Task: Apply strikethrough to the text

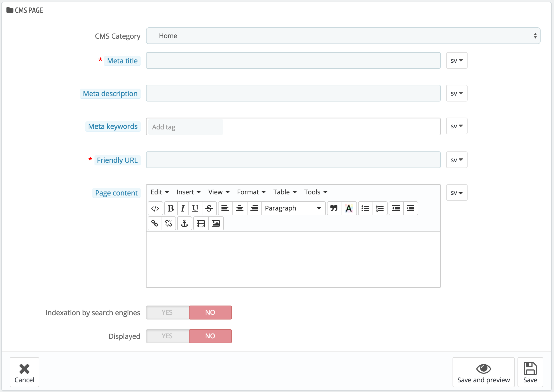Action: coord(209,208)
